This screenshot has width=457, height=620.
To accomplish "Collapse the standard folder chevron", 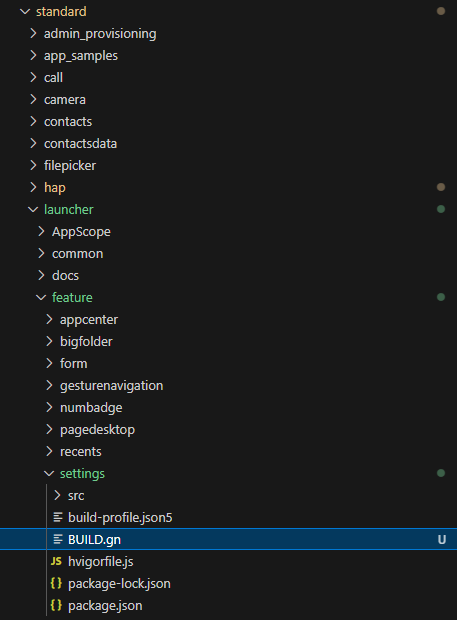I will [x=25, y=11].
